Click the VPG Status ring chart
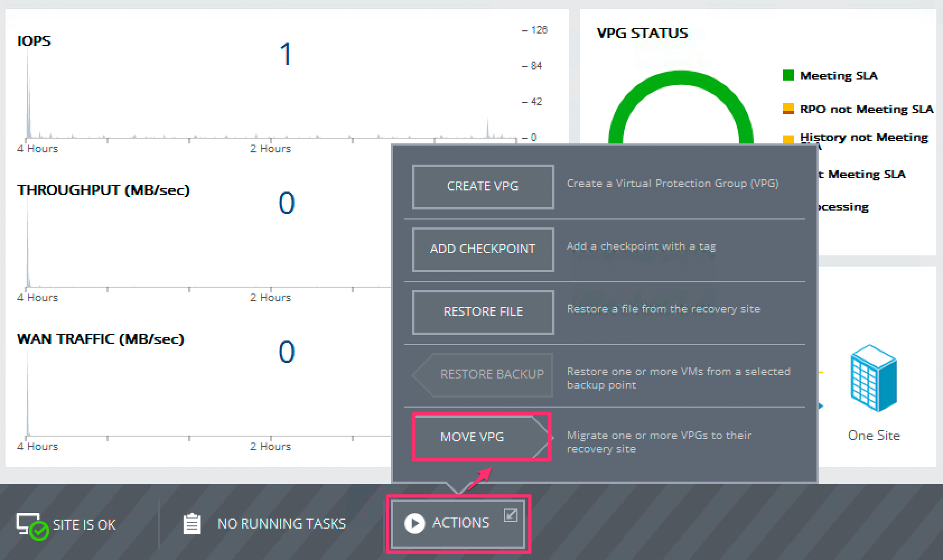 681,76
